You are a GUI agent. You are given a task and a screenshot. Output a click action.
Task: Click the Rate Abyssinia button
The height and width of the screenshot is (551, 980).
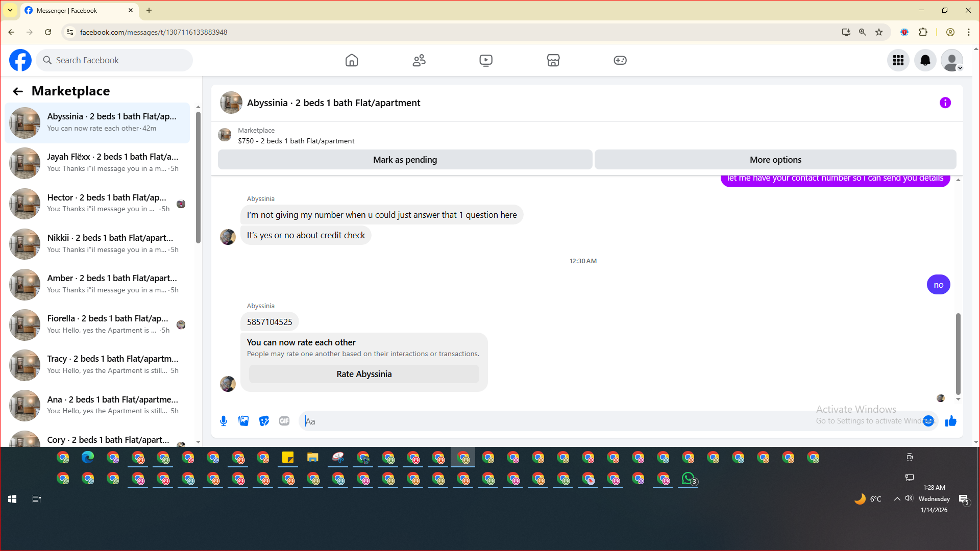[x=364, y=374]
